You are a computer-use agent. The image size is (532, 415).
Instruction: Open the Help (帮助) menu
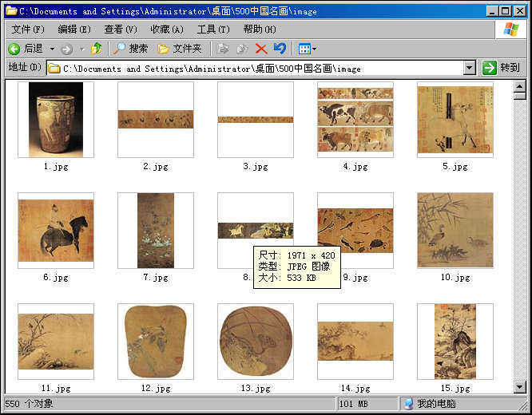pyautogui.click(x=260, y=30)
